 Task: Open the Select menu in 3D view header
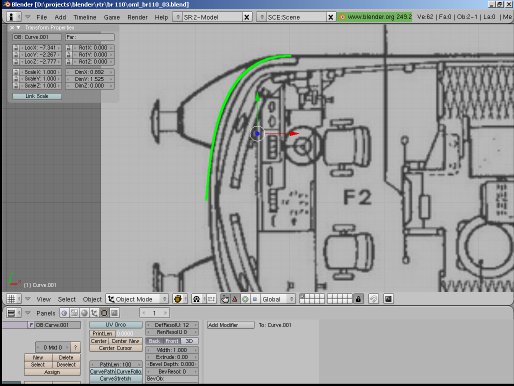point(67,299)
